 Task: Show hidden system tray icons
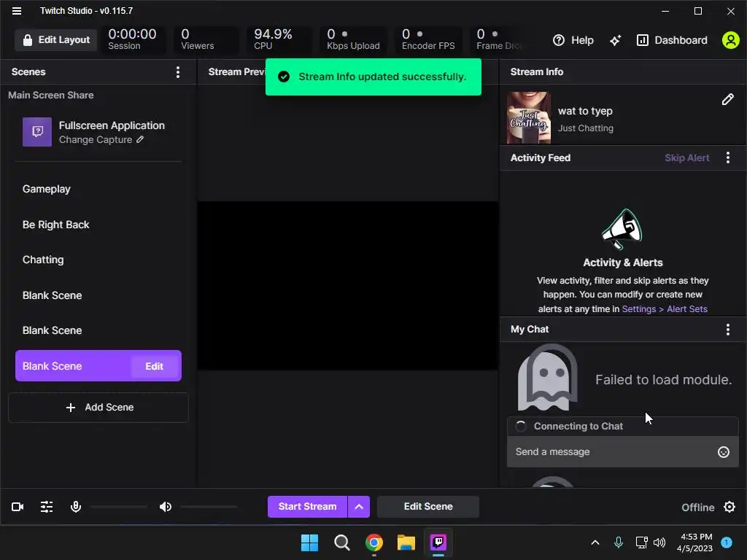click(595, 542)
